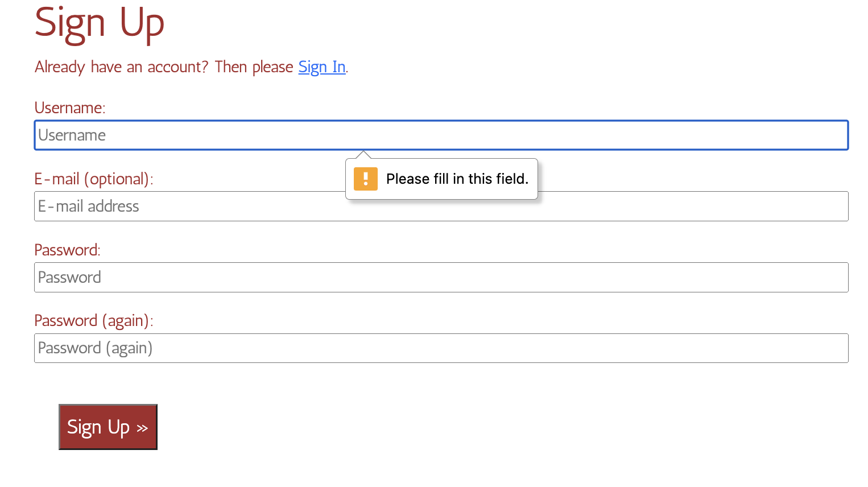Follow the Sign In link
Image resolution: width=868 pixels, height=487 pixels.
[x=322, y=67]
